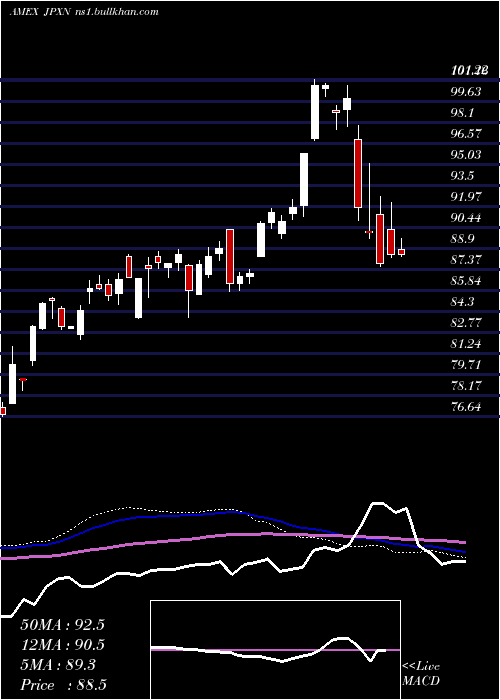Click the 96.57 price axis label
Screen dimensions: 500x700
click(x=466, y=133)
